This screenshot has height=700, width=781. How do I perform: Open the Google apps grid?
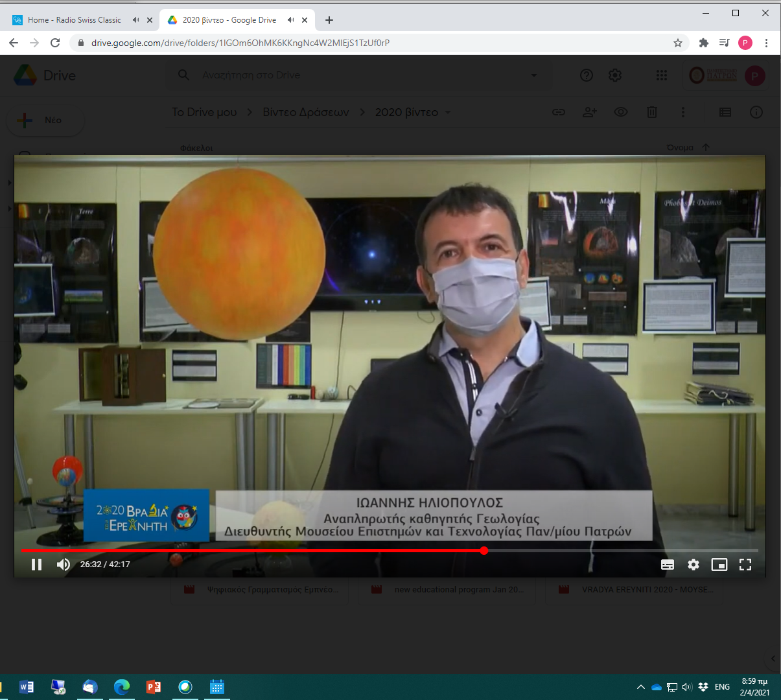coord(662,75)
